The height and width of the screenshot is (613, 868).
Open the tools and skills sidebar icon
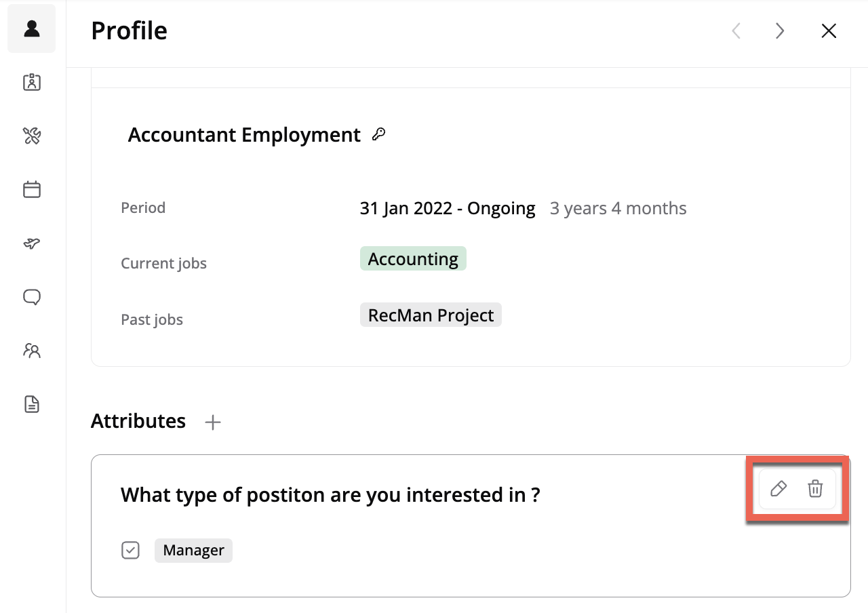click(x=32, y=136)
